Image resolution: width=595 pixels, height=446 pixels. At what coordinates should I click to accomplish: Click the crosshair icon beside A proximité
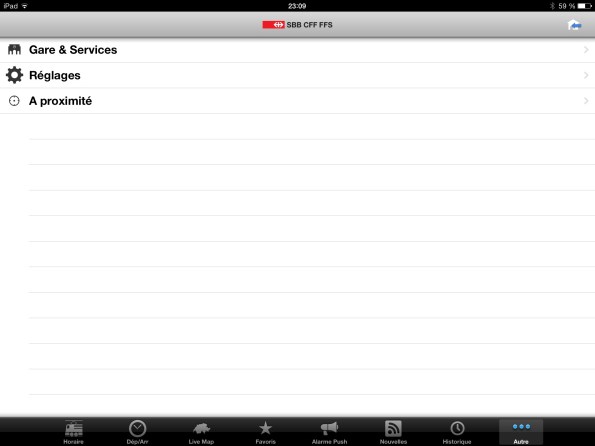(14, 101)
